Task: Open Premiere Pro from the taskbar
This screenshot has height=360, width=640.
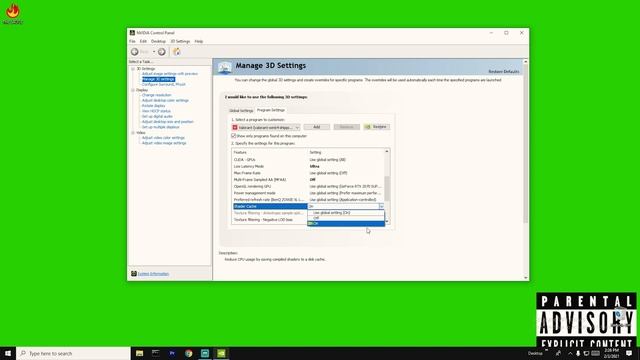Action: [172, 353]
